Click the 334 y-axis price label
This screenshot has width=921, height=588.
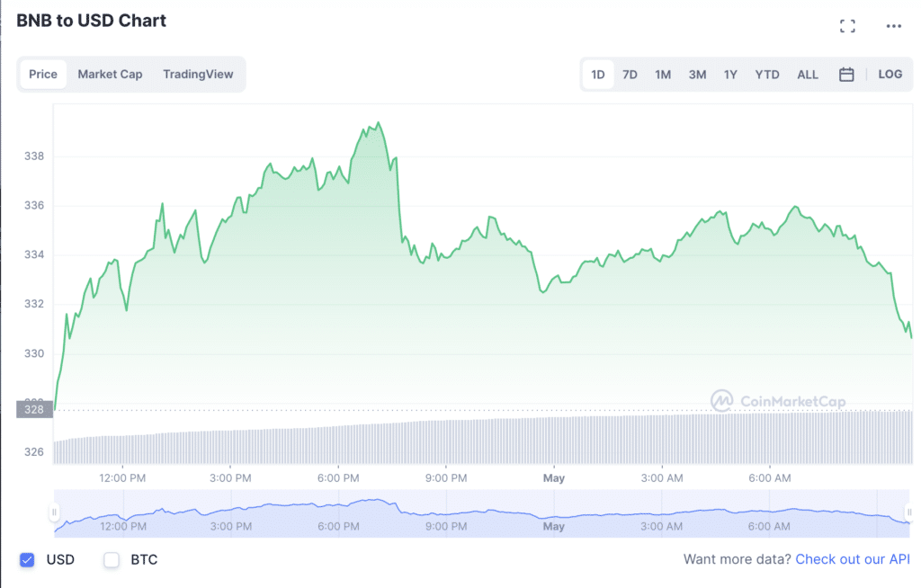click(33, 255)
